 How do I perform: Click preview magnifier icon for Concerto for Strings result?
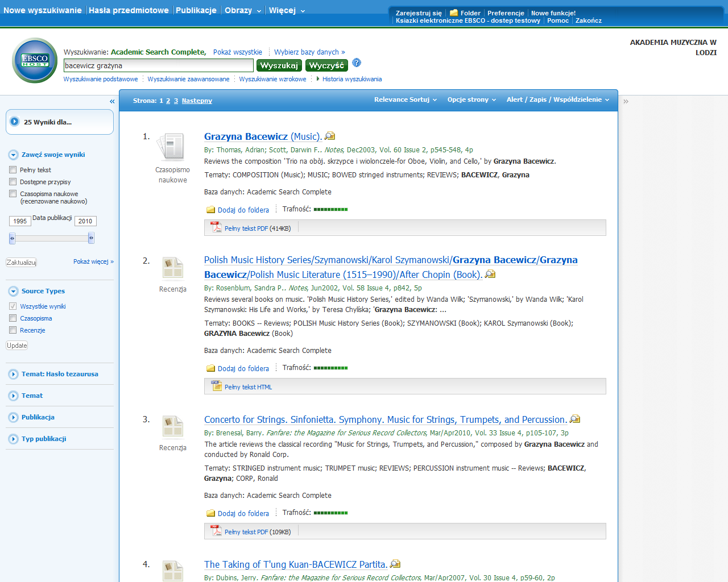point(575,419)
